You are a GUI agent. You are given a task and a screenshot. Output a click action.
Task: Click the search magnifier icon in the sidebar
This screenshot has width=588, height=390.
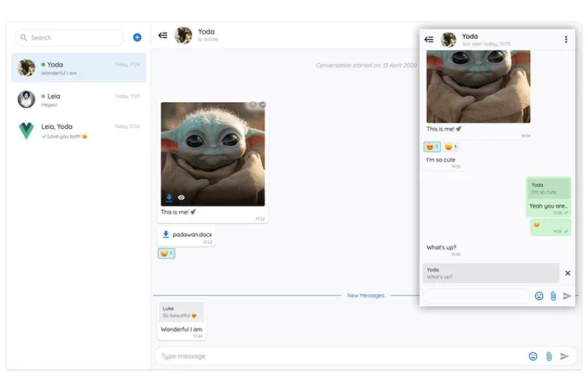(x=23, y=37)
